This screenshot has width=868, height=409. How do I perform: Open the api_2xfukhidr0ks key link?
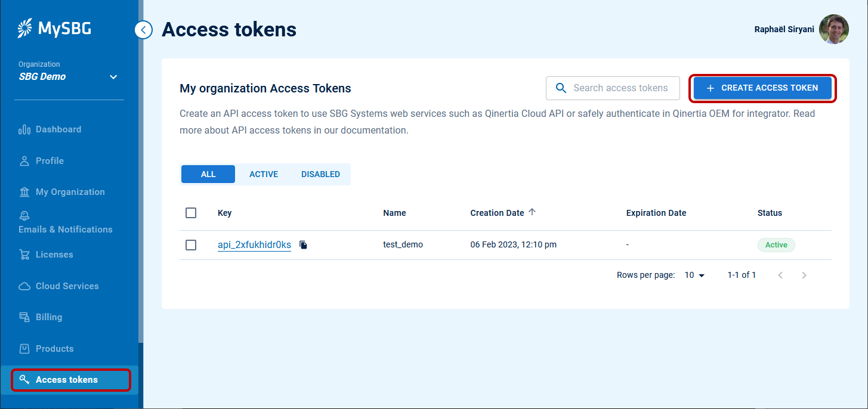254,245
